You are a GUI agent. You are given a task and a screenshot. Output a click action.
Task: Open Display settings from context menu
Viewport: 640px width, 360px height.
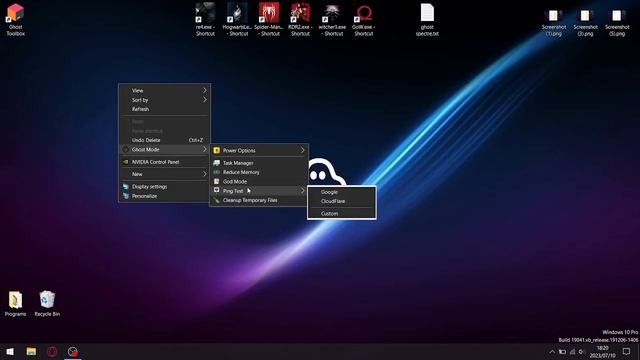164,187
